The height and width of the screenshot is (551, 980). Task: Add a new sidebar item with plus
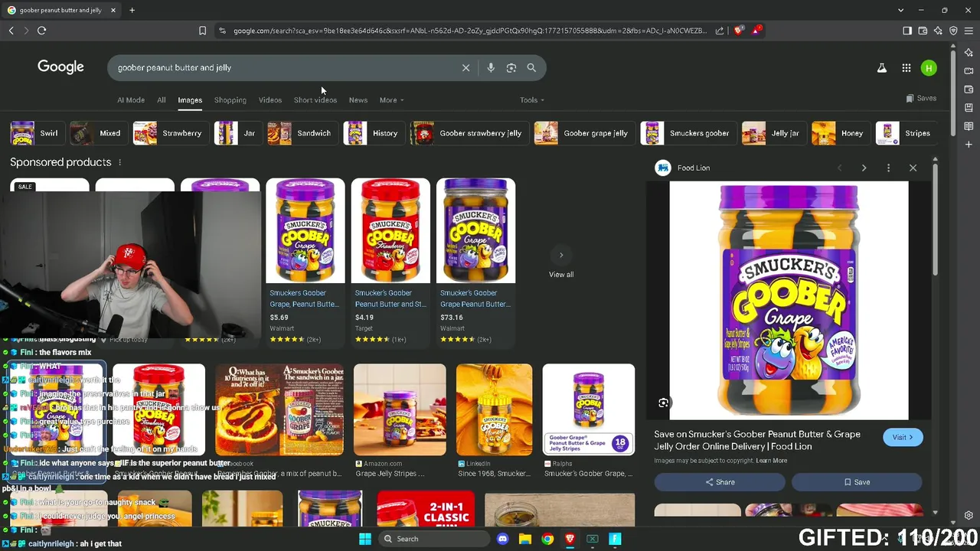click(x=969, y=144)
